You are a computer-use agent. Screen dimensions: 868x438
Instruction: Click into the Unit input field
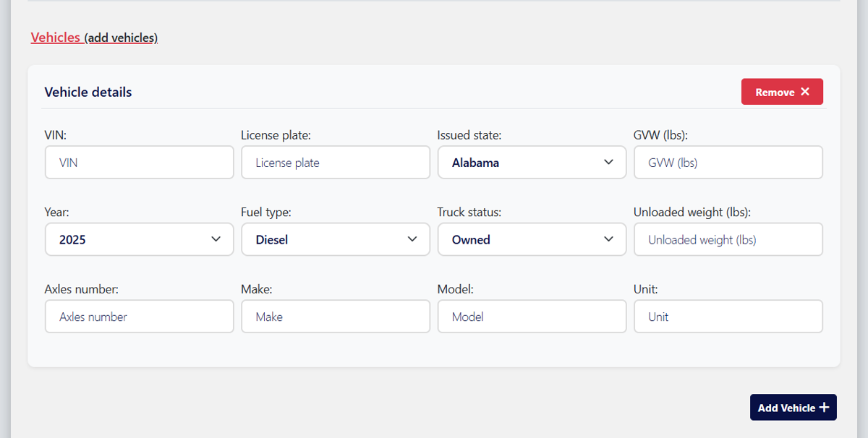pos(728,317)
